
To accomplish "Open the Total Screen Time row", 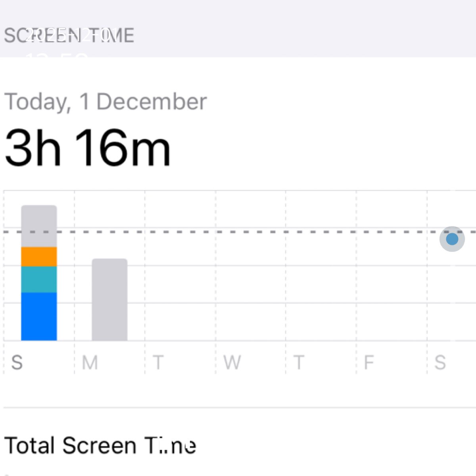I will (100, 445).
